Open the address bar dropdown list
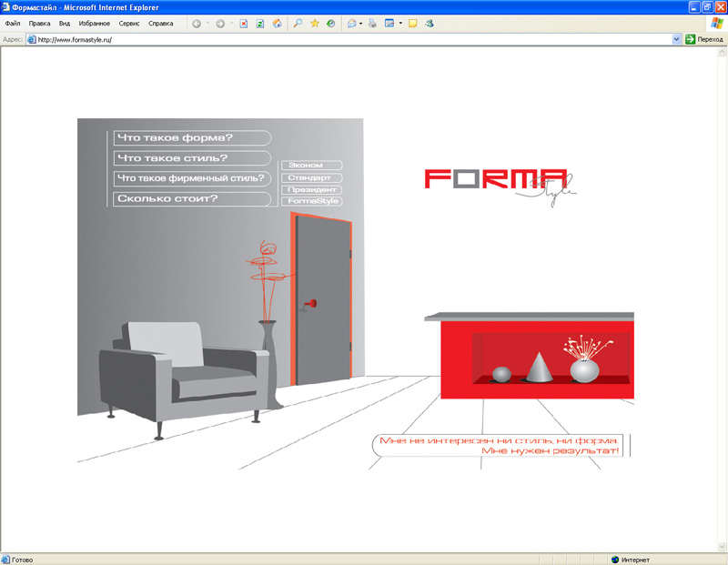Image resolution: width=728 pixels, height=565 pixels. 676,39
